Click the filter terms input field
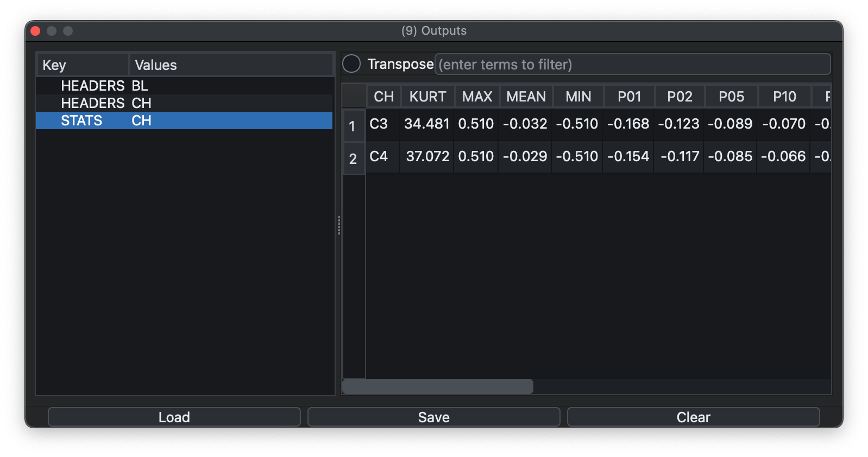This screenshot has height=457, width=868. click(x=632, y=64)
